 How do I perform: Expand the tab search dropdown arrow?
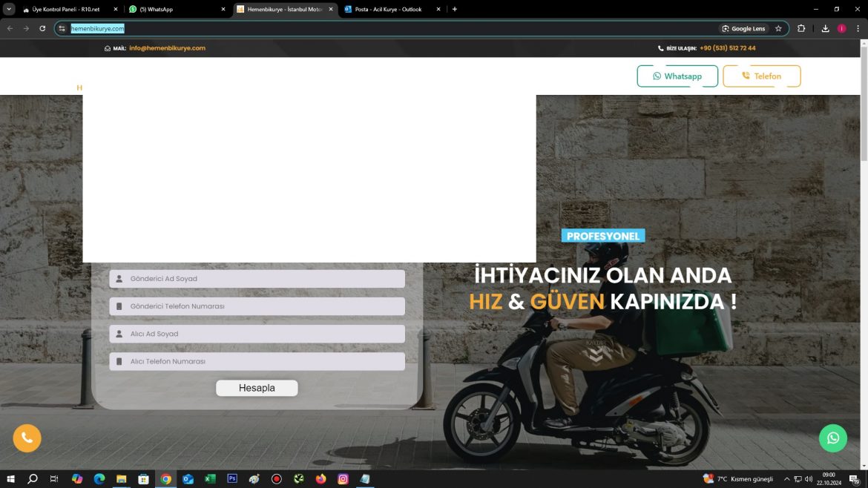coord(10,9)
